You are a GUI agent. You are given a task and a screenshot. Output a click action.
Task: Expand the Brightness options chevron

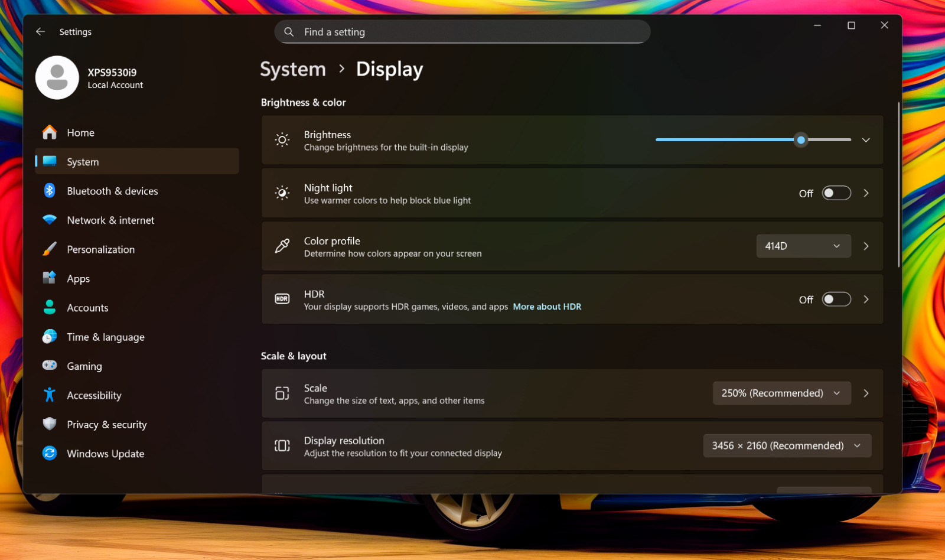(x=866, y=140)
